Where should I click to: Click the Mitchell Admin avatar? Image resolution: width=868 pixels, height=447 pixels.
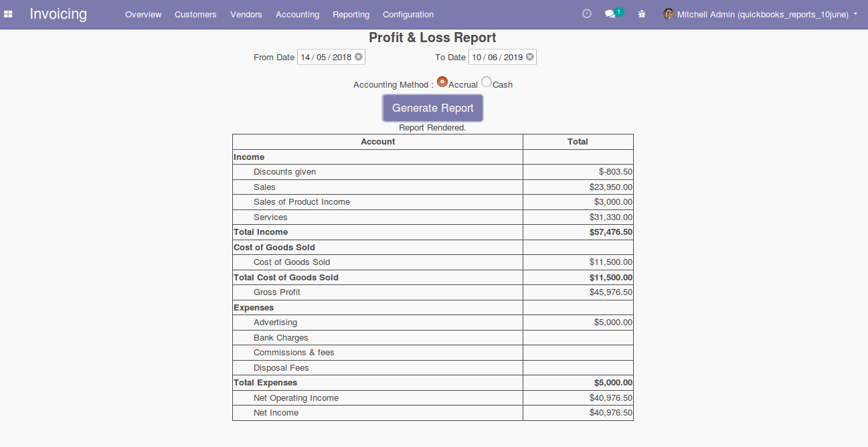669,14
